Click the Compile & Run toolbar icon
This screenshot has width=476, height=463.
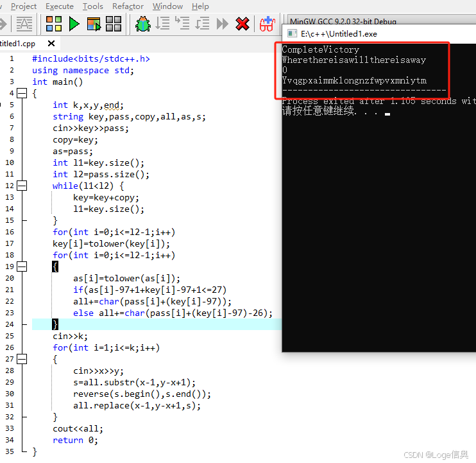pos(94,24)
